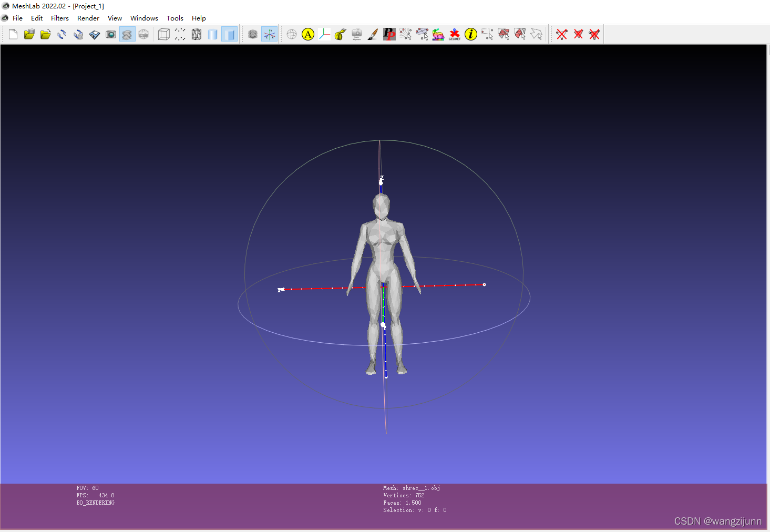
Task: Open the Quality Mapper rainbow bunny tool
Action: (438, 35)
